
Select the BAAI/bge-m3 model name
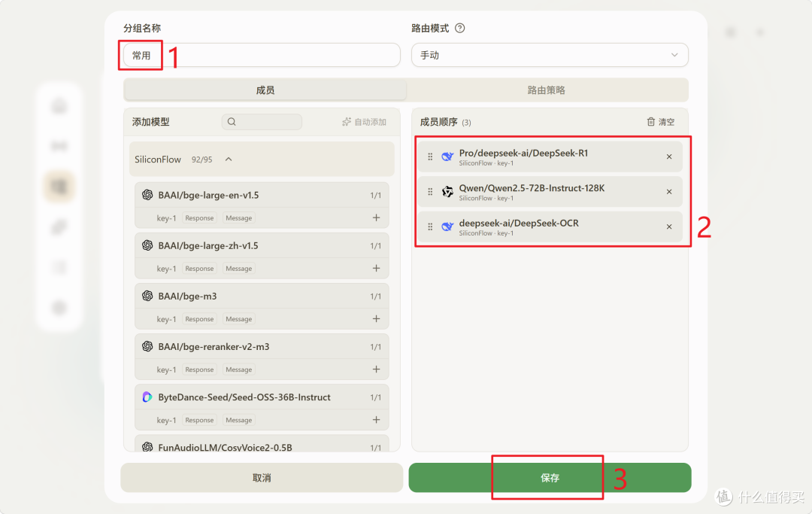pyautogui.click(x=187, y=297)
